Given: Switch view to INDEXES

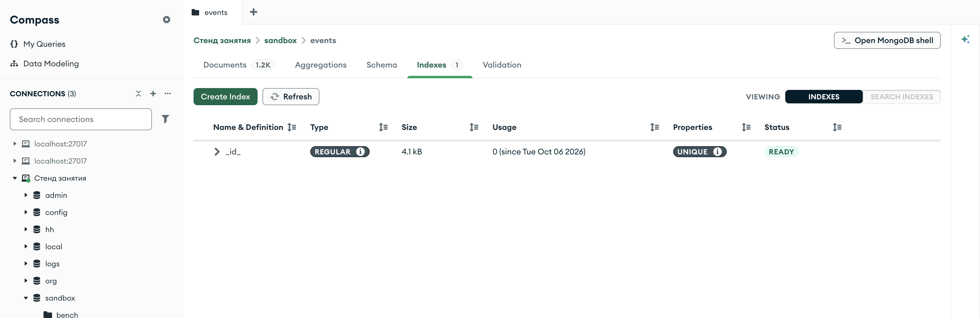Looking at the screenshot, I should (824, 97).
